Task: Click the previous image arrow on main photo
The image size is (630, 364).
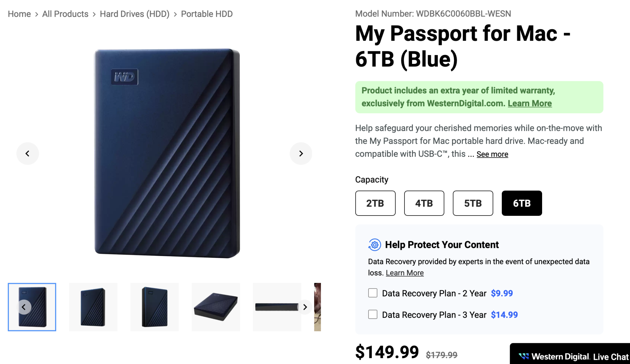Action: (28, 154)
